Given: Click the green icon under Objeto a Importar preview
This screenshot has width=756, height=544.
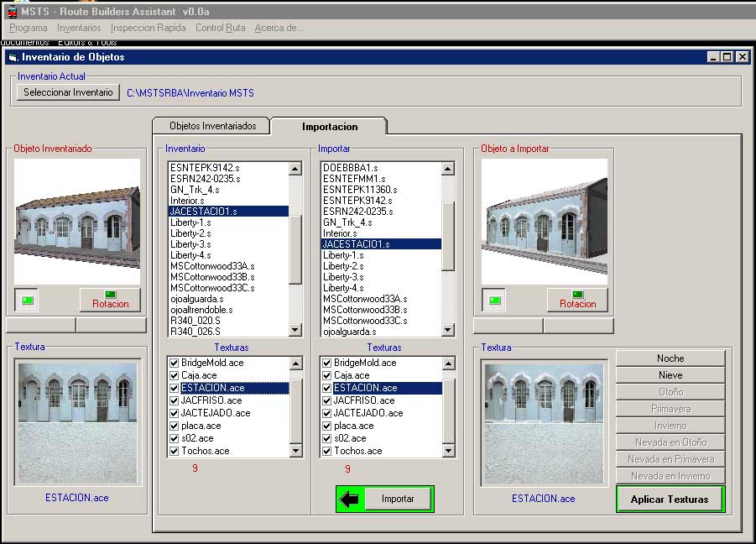Looking at the screenshot, I should tap(494, 300).
